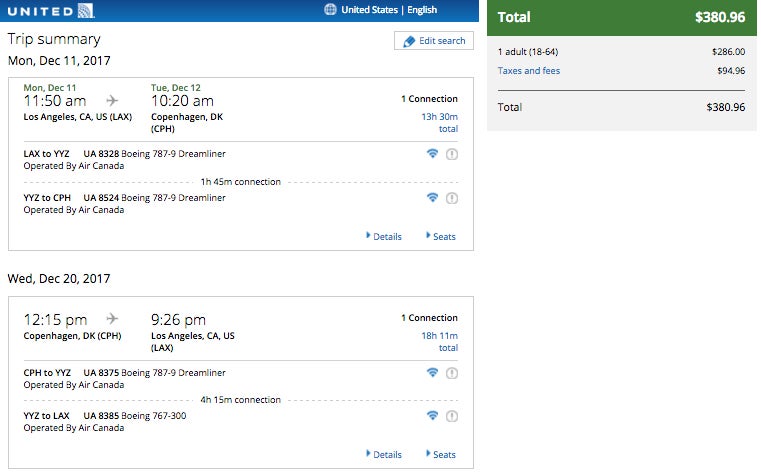Click the 'YYZ to LAX' segment label

47,416
